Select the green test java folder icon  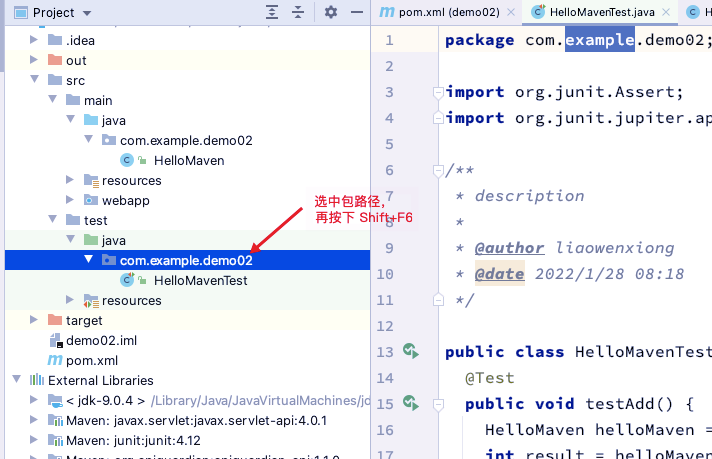(91, 240)
